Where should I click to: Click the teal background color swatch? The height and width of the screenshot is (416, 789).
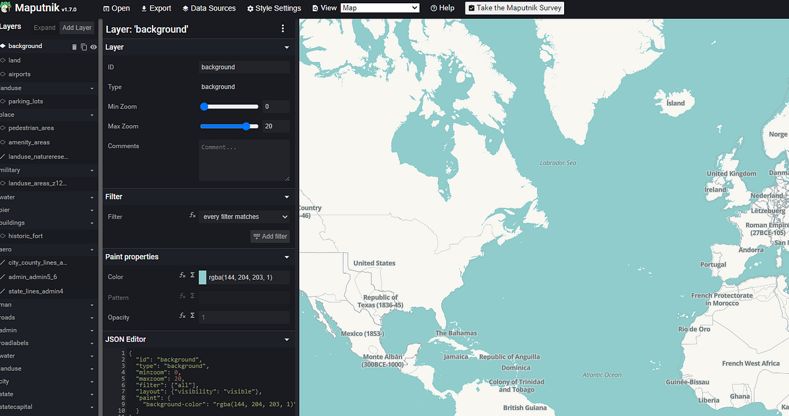tap(203, 277)
